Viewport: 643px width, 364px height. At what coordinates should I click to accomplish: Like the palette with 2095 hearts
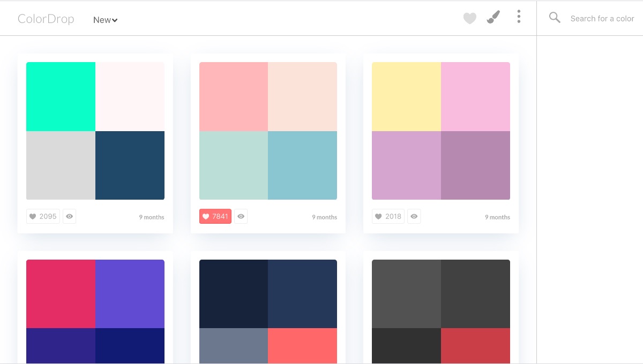(43, 216)
